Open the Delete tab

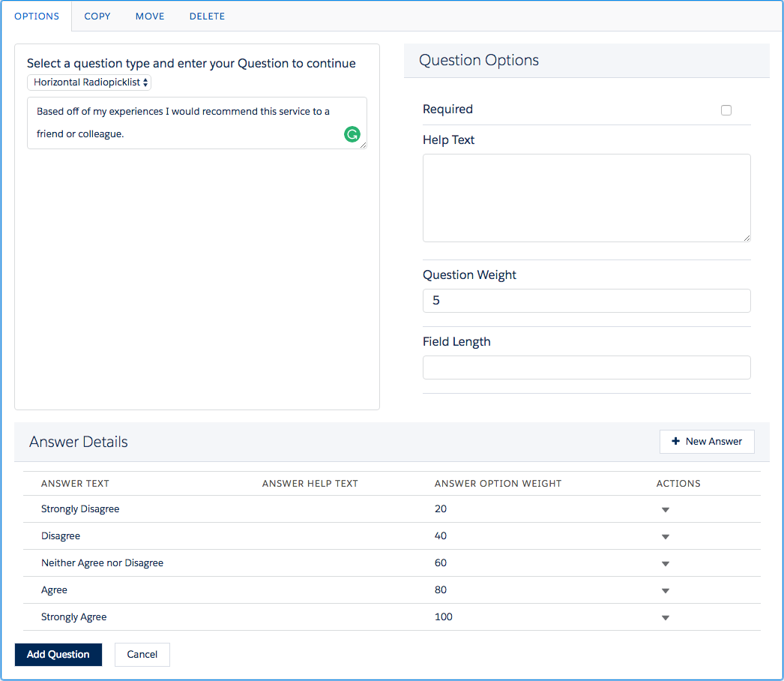207,16
